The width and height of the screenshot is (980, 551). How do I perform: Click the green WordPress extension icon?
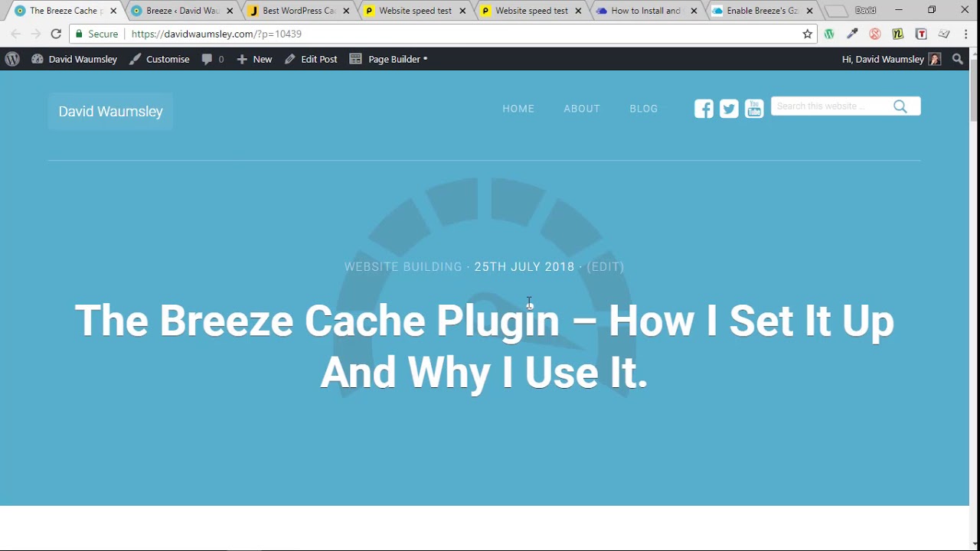point(829,34)
